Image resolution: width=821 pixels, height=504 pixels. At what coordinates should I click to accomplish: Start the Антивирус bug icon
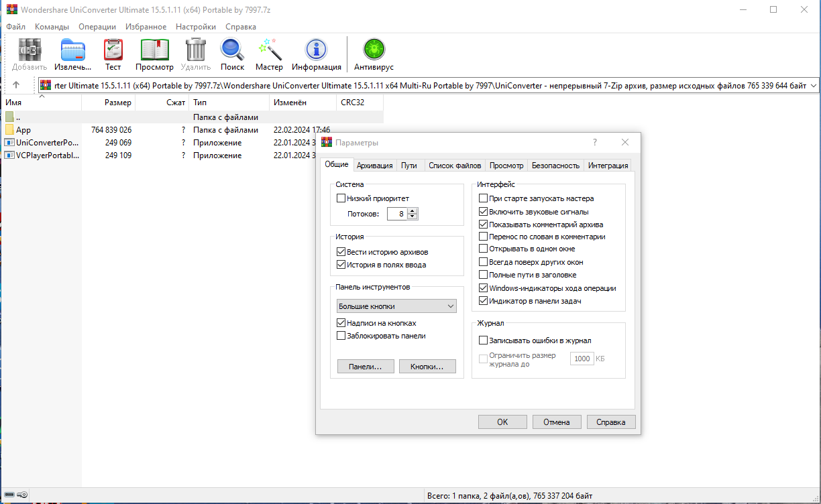tap(374, 50)
